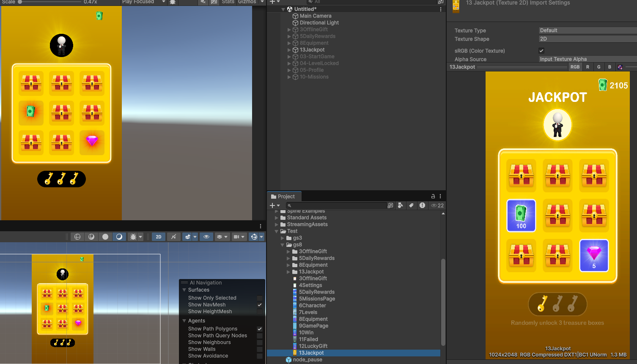
Task: Select the shaded draw mode sphere icon
Action: 105,237
